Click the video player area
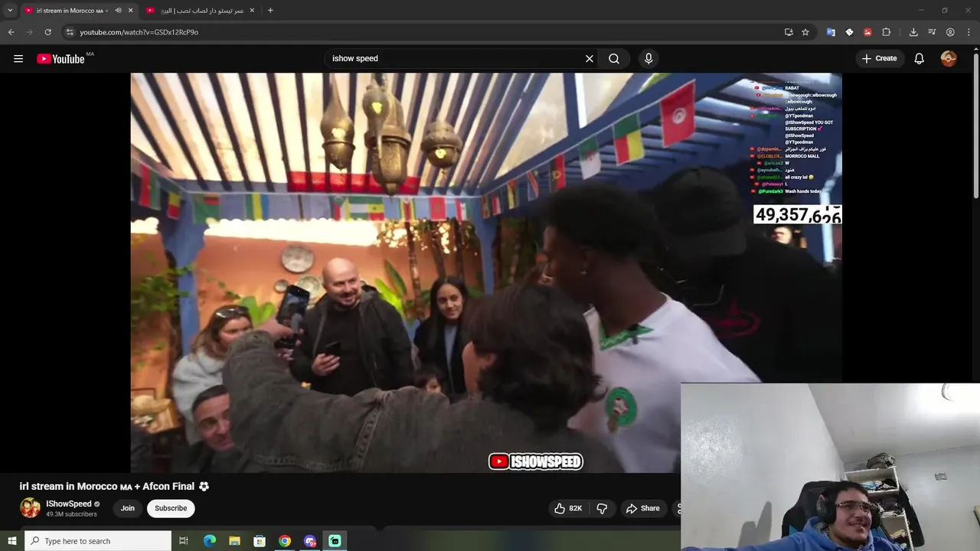Image resolution: width=980 pixels, height=551 pixels. (485, 272)
